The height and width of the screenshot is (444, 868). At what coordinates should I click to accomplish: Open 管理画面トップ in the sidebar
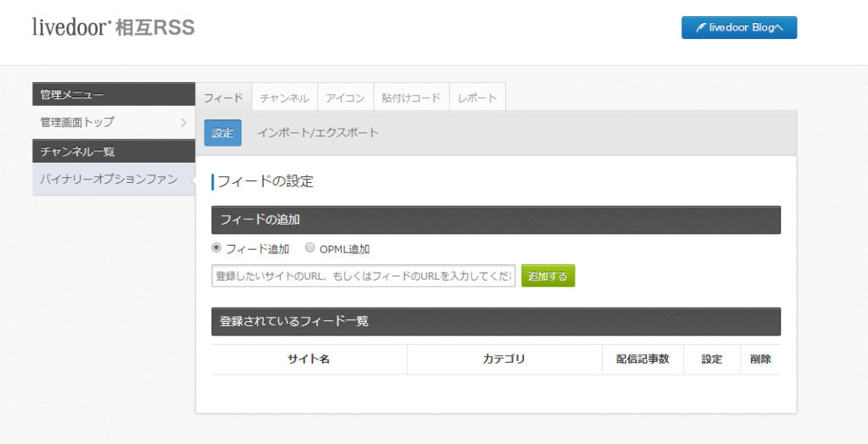(78, 122)
